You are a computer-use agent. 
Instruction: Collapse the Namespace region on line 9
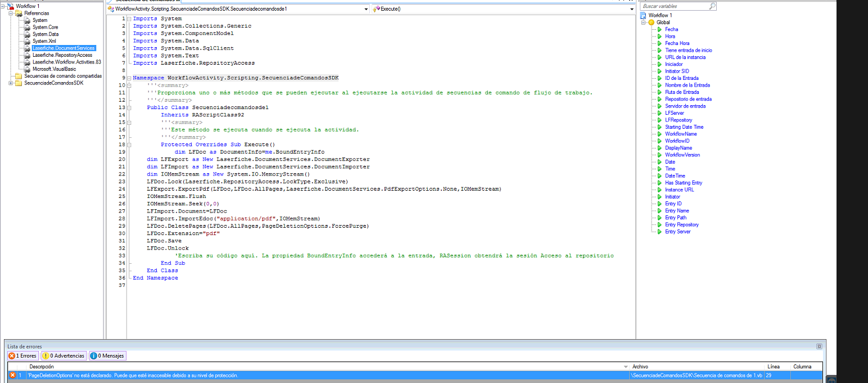(129, 78)
